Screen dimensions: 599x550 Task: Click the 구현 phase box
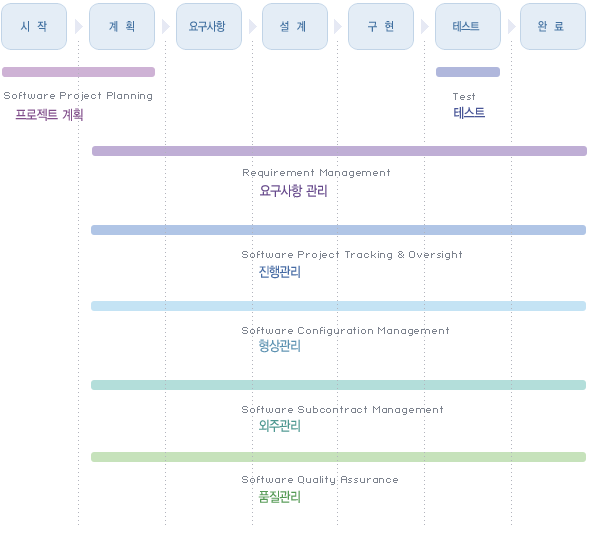381,26
